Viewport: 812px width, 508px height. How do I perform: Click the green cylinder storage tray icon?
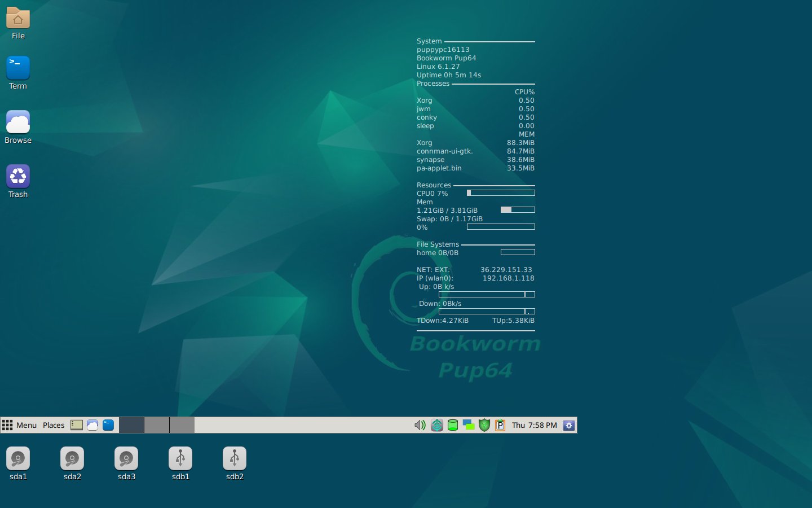tap(453, 425)
